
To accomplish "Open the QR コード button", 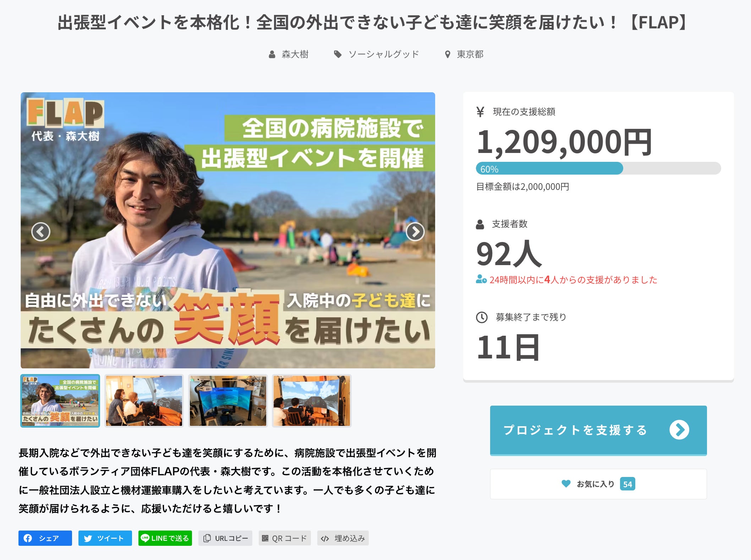I will pyautogui.click(x=285, y=538).
